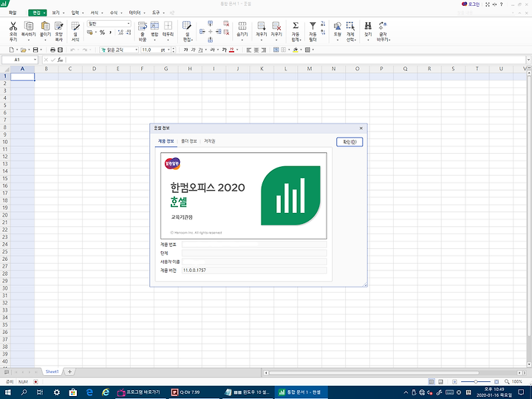Open the font size dropdown

click(168, 50)
